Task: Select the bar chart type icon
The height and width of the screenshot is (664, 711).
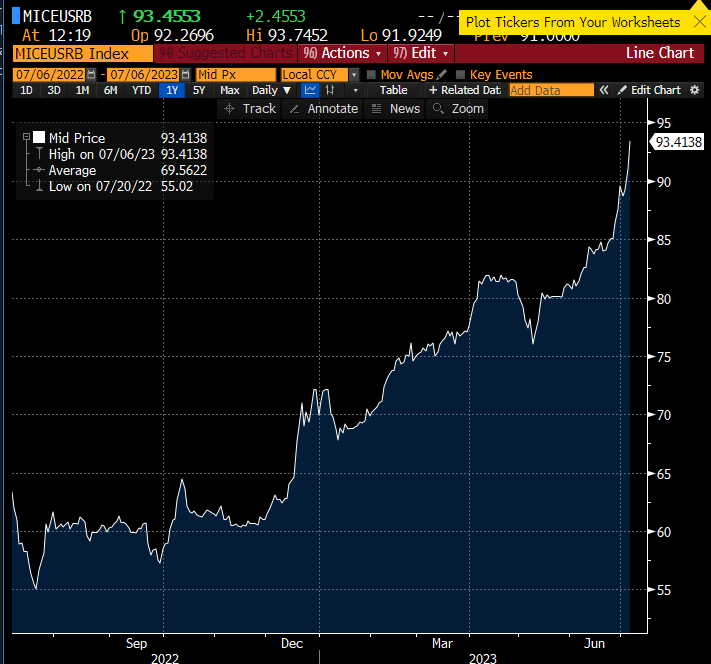Action: 330,90
